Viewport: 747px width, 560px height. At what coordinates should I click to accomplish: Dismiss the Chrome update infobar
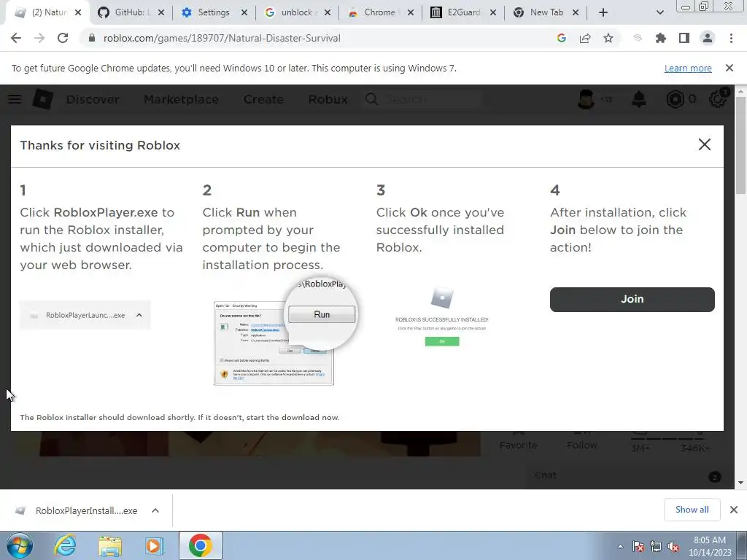(x=729, y=68)
